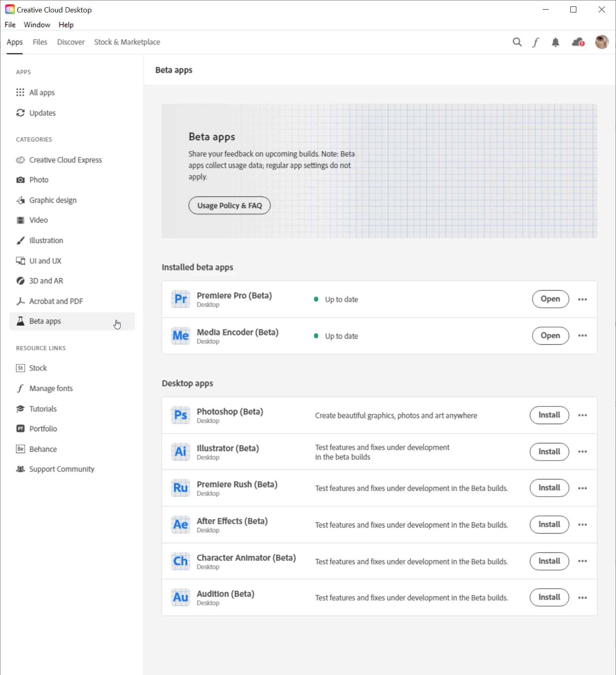Expand more options for Illustrator (Beta)
The image size is (616, 675).
pyautogui.click(x=582, y=452)
